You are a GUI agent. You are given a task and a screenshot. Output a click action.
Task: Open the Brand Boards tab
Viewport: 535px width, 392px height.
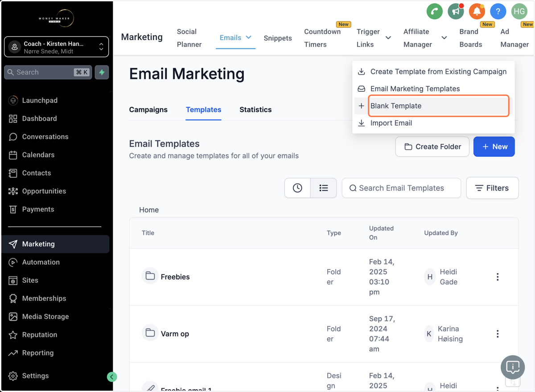coord(471,38)
